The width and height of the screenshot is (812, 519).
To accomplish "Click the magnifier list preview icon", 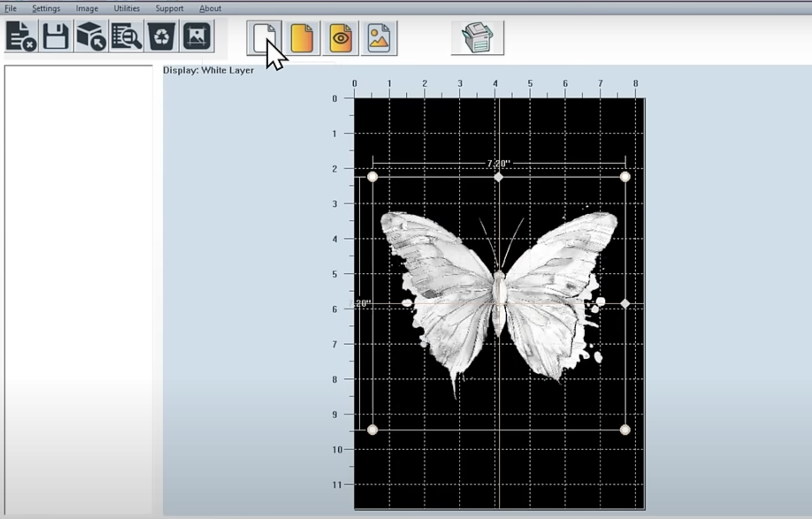I will tap(126, 36).
